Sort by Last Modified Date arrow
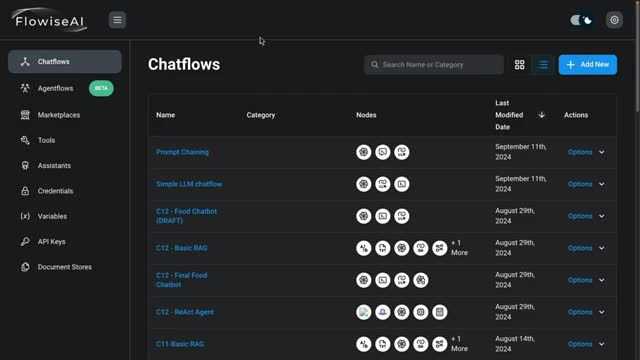The height and width of the screenshot is (360, 640). (542, 115)
